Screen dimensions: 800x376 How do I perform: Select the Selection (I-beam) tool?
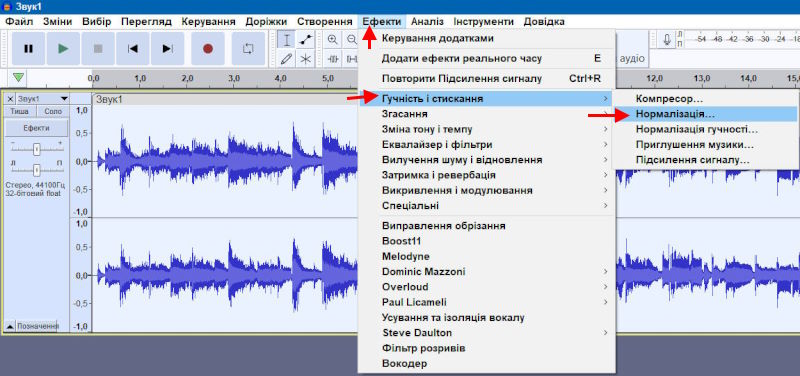[287, 40]
